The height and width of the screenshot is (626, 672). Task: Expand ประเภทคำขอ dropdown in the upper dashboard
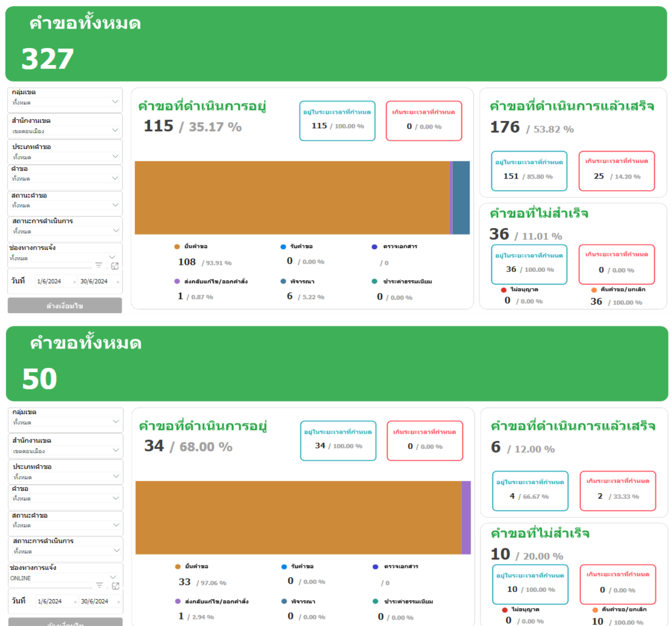click(115, 156)
